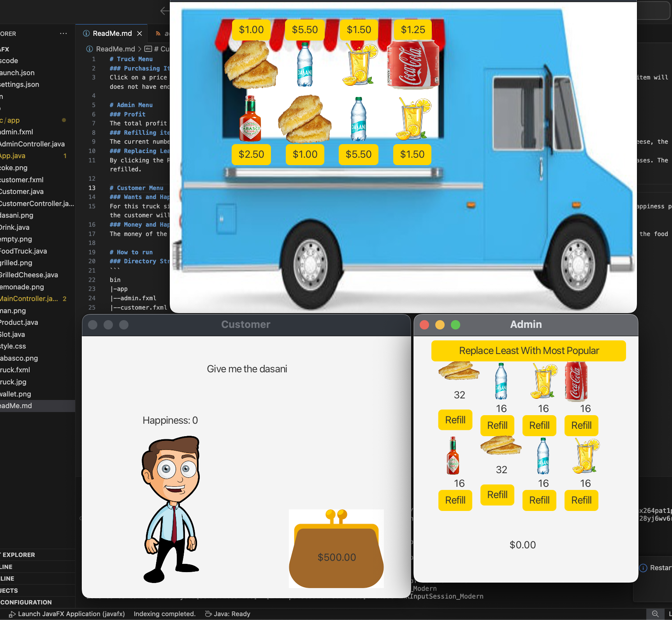Screen dimensions: 672x620
Task: Click the $2.50 price below the Tabasco
Action: 251,155
